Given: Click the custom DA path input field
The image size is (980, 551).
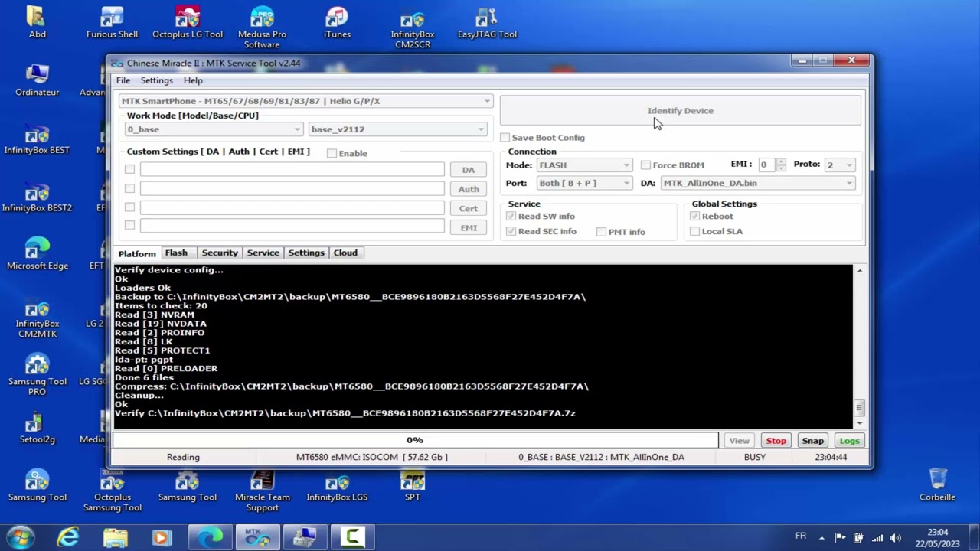Looking at the screenshot, I should 292,169.
